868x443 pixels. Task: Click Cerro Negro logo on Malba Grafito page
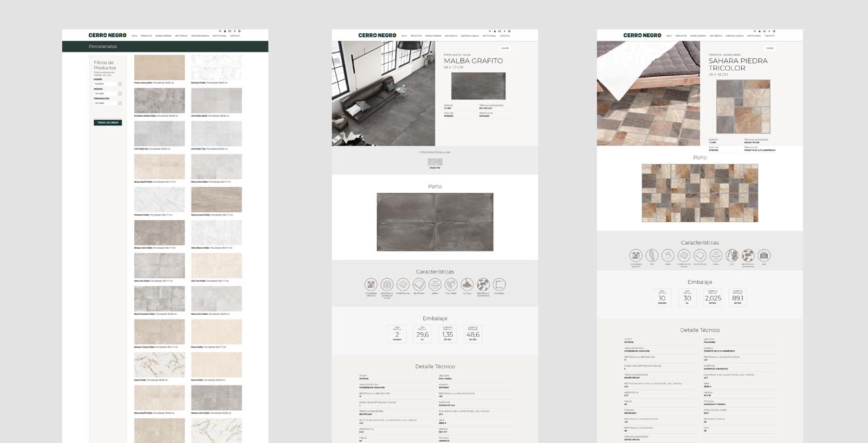377,35
